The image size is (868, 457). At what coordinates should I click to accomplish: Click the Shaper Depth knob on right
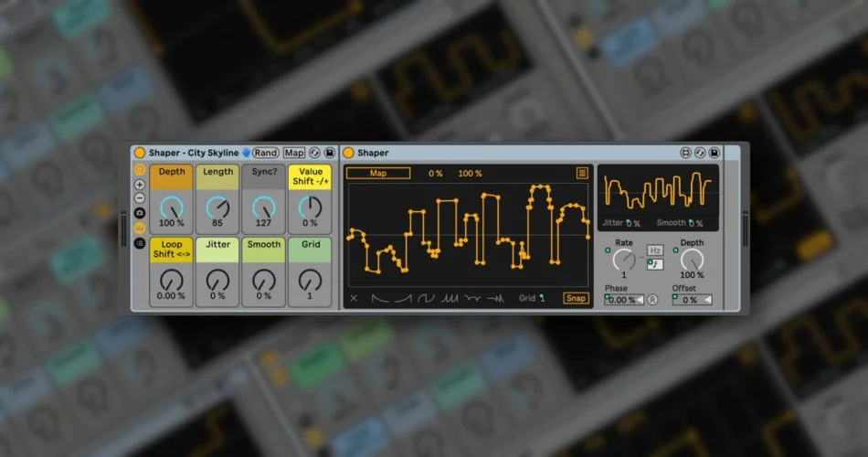[x=692, y=260]
